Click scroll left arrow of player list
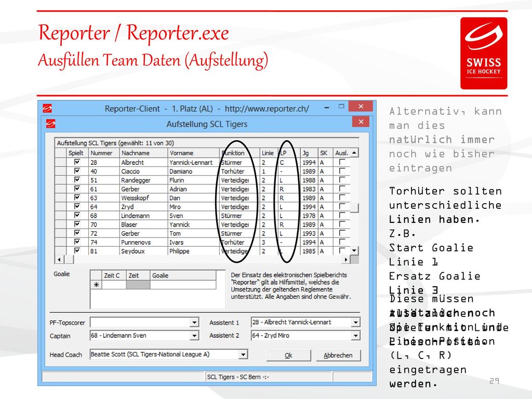 pyautogui.click(x=59, y=260)
